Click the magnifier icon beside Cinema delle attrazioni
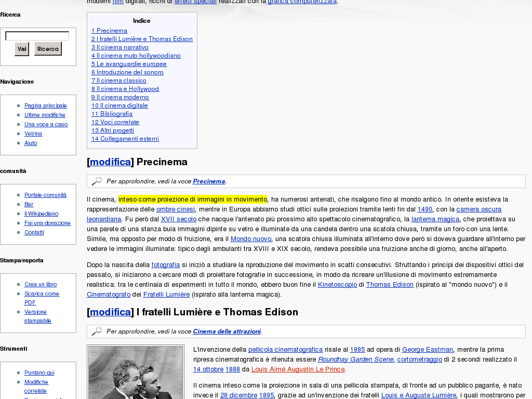 pos(97,331)
